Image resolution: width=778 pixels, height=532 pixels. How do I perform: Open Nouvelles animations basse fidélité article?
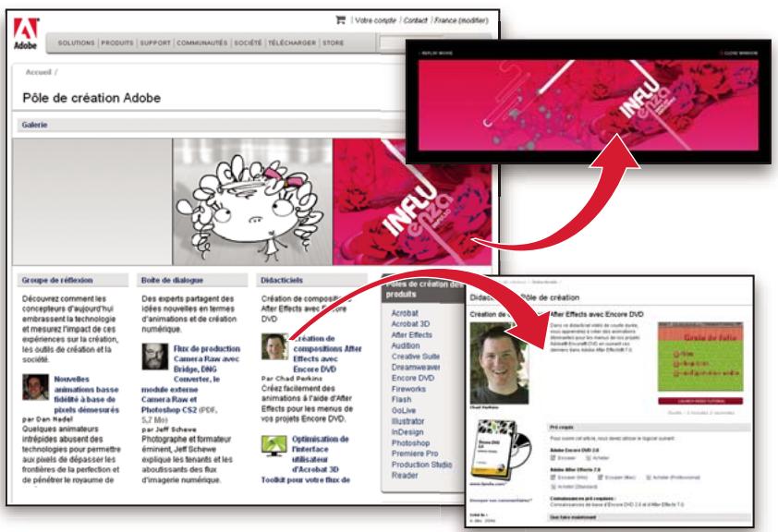point(86,394)
